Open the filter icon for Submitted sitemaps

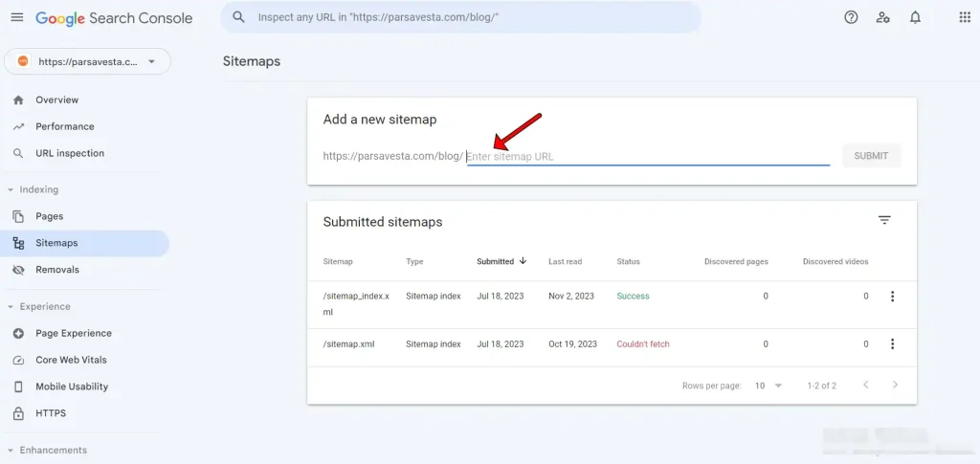pyautogui.click(x=883, y=220)
